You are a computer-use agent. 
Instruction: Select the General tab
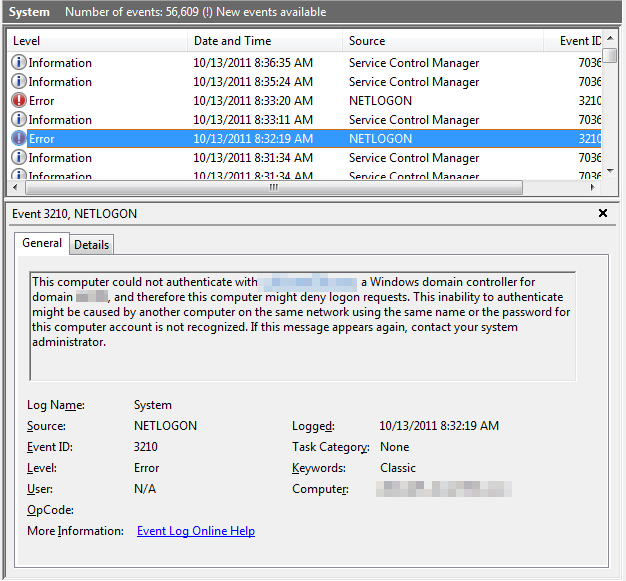click(42, 243)
